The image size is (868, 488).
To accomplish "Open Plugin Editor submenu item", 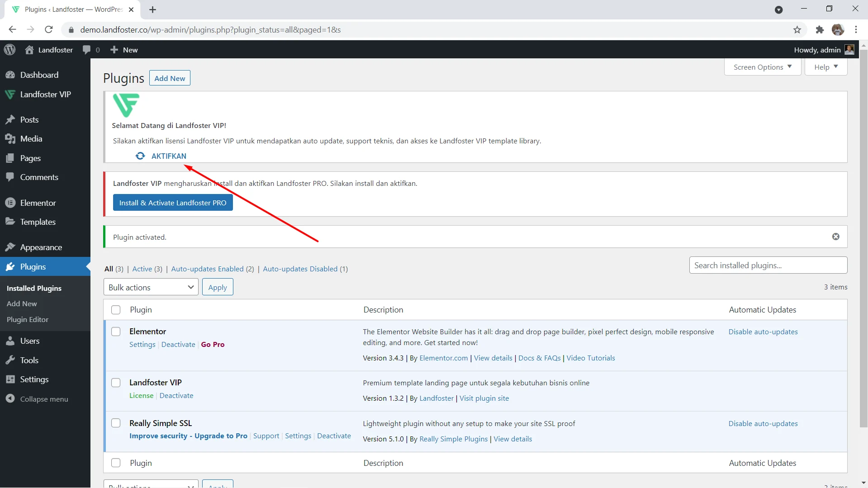I will point(28,320).
